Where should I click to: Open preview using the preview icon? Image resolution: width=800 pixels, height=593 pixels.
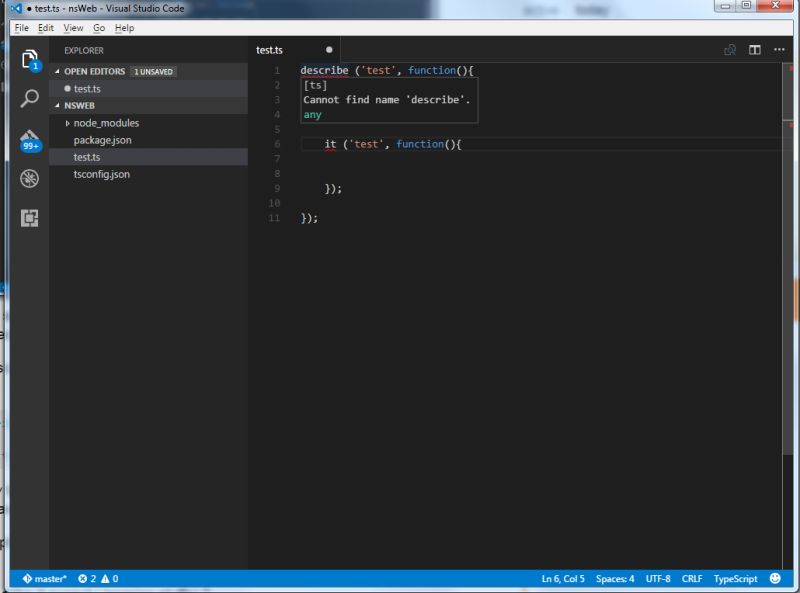coord(729,49)
